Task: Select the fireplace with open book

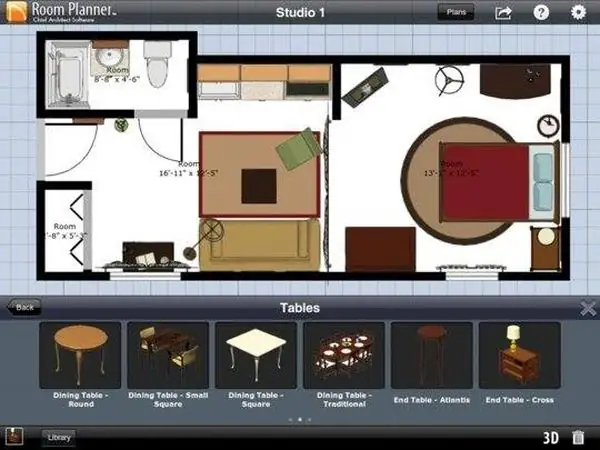Action: coord(148,256)
